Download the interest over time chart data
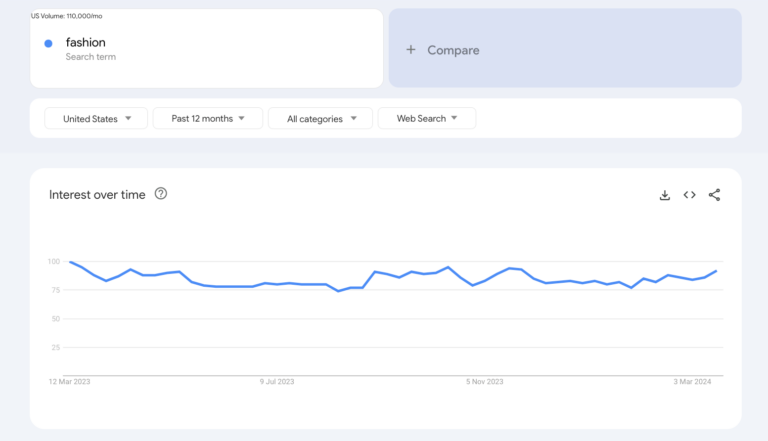This screenshot has height=441, width=768. coord(665,195)
